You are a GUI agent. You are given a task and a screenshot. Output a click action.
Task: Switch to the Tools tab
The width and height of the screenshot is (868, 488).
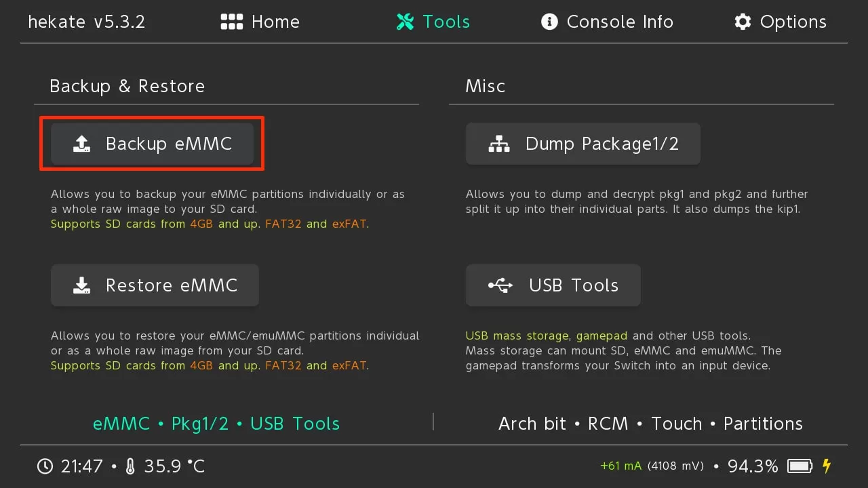pos(433,22)
